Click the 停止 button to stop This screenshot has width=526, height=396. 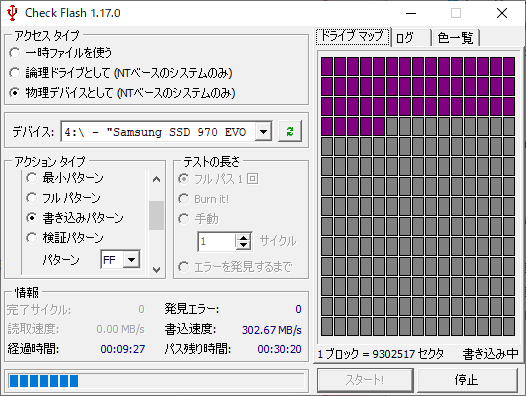(467, 380)
